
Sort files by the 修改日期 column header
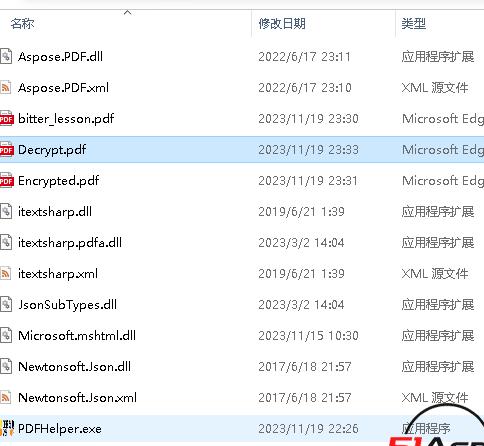(x=282, y=24)
